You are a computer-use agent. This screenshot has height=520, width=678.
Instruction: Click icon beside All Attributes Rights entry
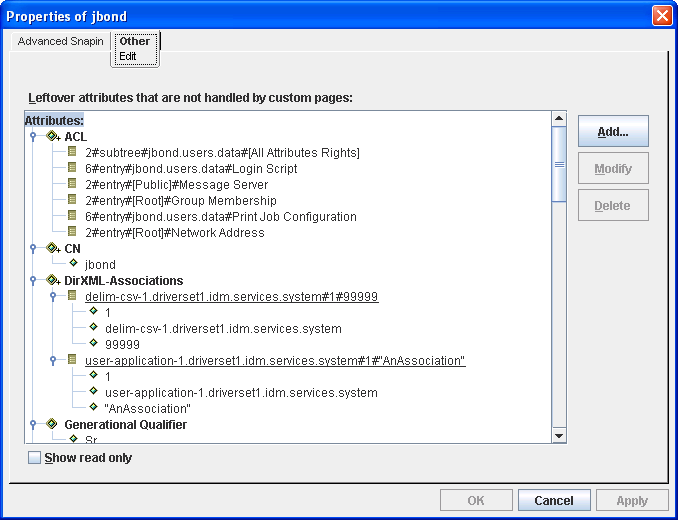click(x=72, y=151)
